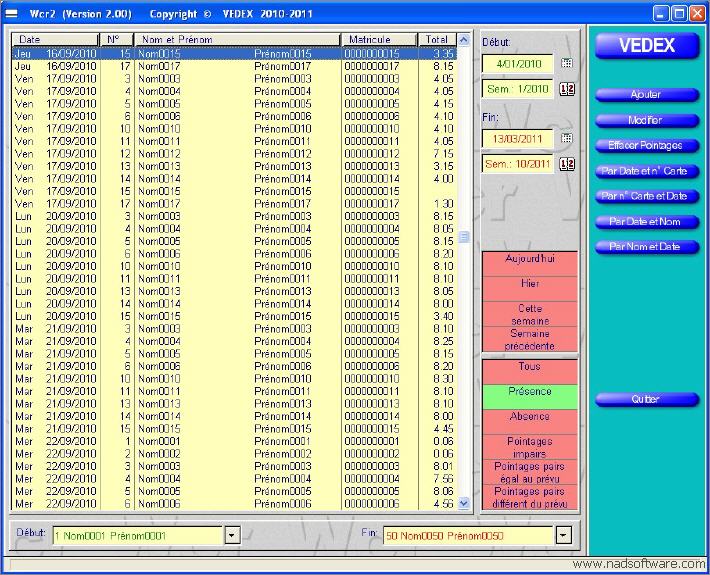Click the Ajouter button

(x=647, y=95)
